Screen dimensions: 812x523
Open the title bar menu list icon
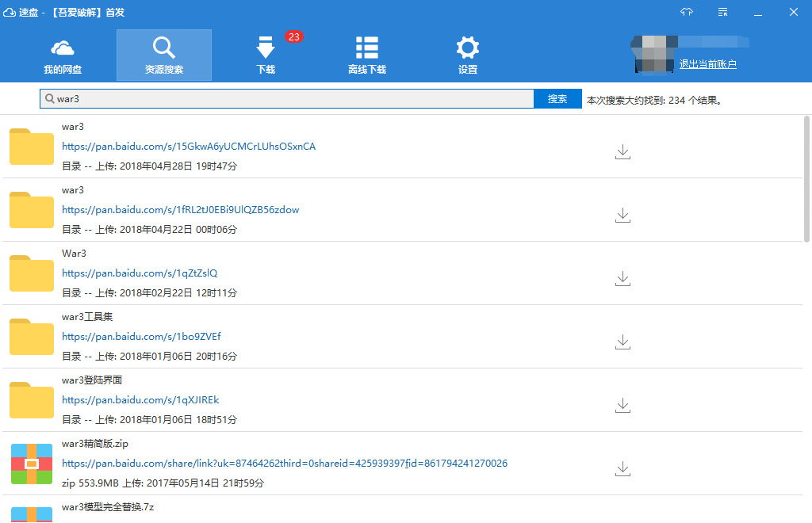pos(723,12)
